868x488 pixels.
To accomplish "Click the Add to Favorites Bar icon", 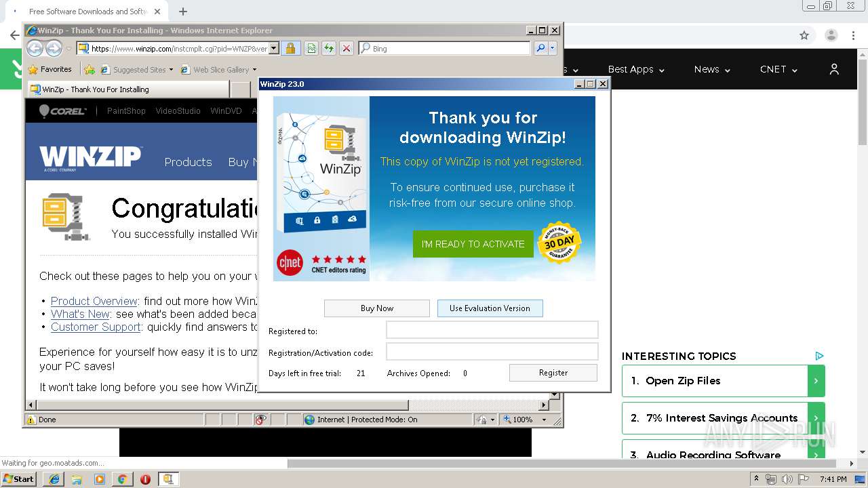I will coord(90,69).
